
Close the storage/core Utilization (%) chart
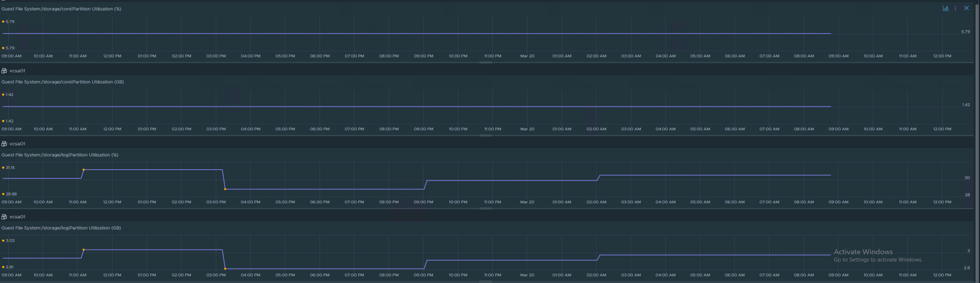(966, 8)
